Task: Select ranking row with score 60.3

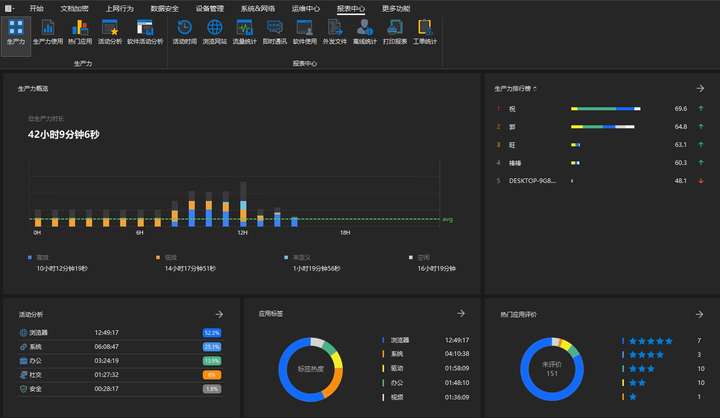Action: click(x=600, y=163)
